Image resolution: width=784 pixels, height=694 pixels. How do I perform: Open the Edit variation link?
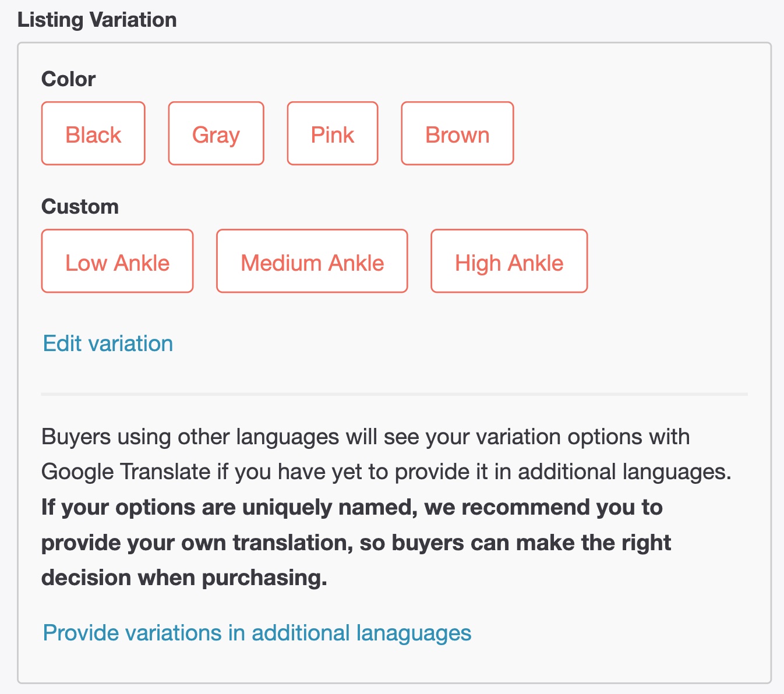pyautogui.click(x=108, y=344)
